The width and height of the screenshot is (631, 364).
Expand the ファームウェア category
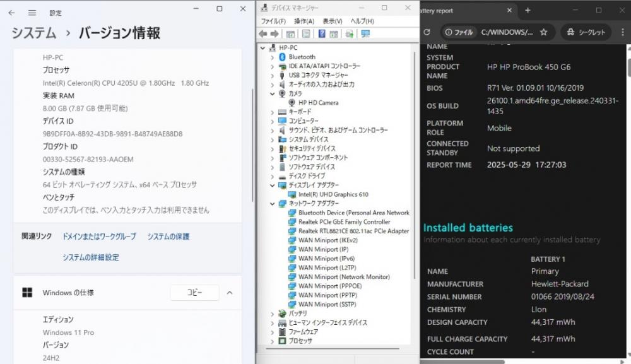coord(273,332)
